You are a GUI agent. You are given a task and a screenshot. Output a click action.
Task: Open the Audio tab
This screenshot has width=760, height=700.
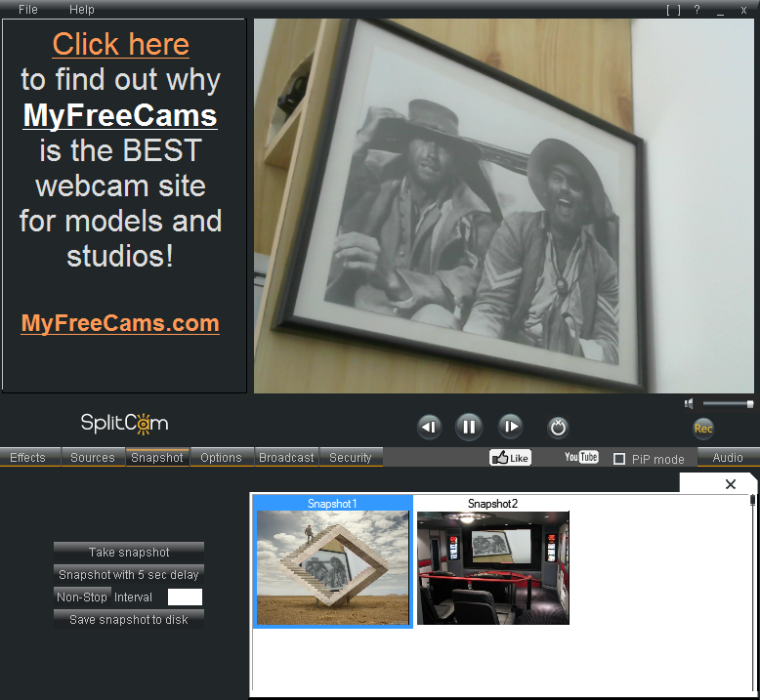click(728, 457)
